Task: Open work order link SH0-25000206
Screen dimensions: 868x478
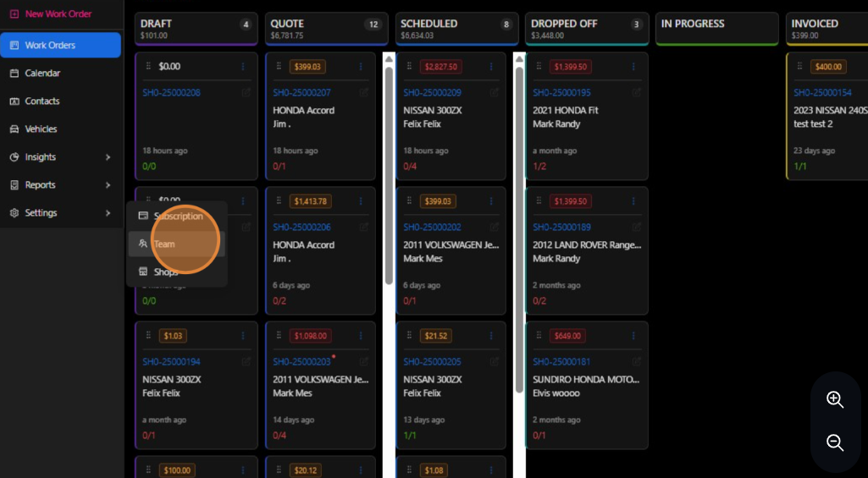Action: [x=301, y=228]
